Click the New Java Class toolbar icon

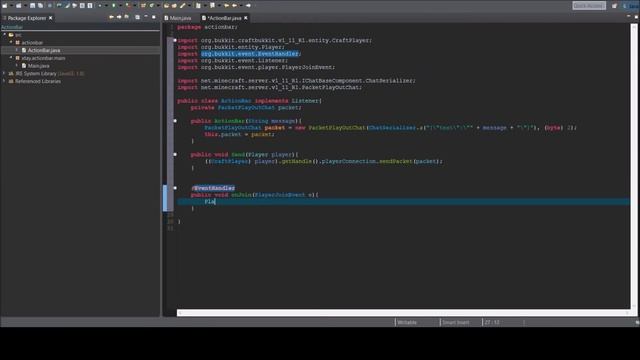(x=151, y=6)
